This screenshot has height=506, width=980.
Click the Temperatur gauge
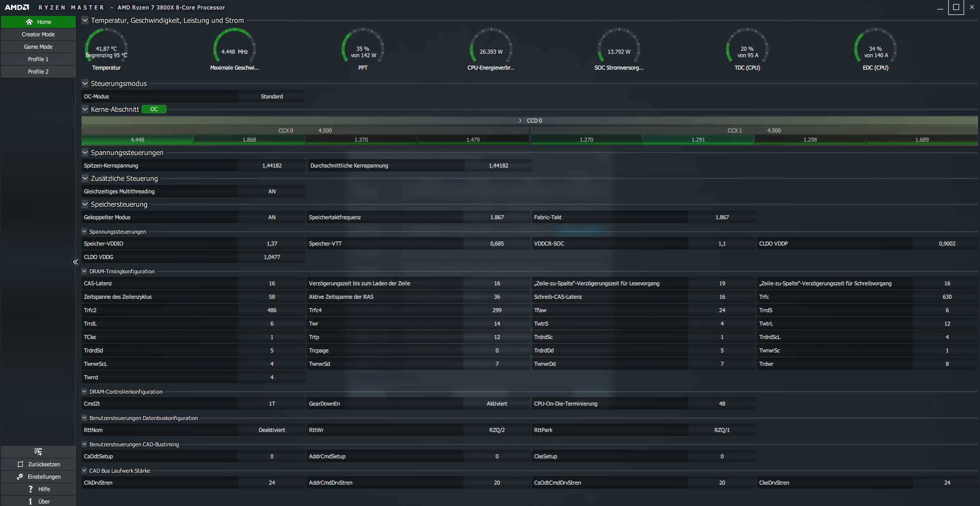point(106,50)
